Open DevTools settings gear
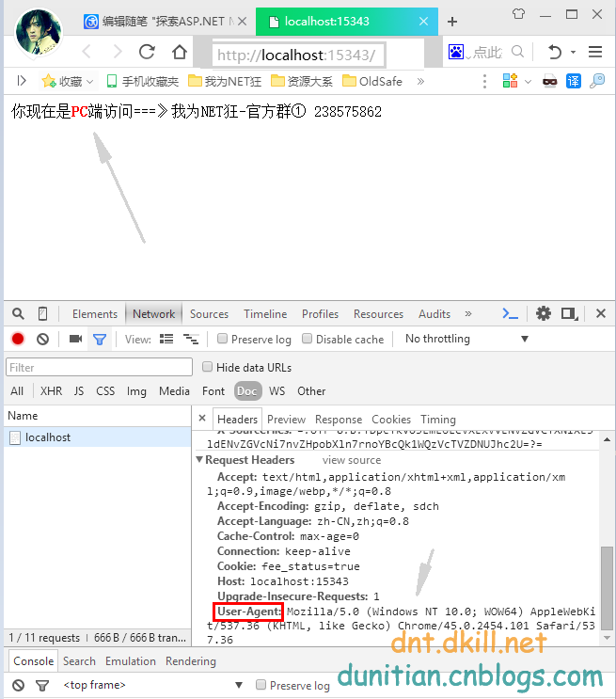Screen dimensions: 616x699 [x=544, y=313]
